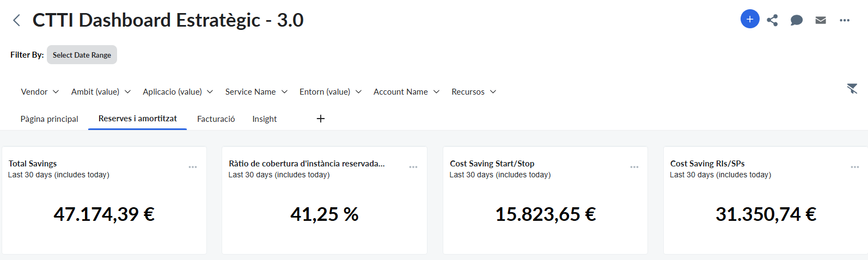This screenshot has width=868, height=260.
Task: Click the 31.350,74 € value
Action: click(x=766, y=214)
